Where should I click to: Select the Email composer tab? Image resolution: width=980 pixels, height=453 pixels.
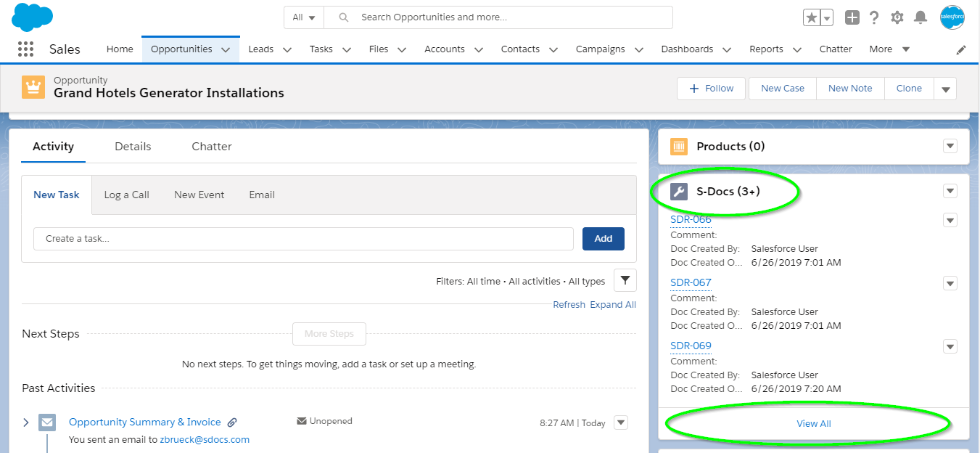pyautogui.click(x=262, y=195)
